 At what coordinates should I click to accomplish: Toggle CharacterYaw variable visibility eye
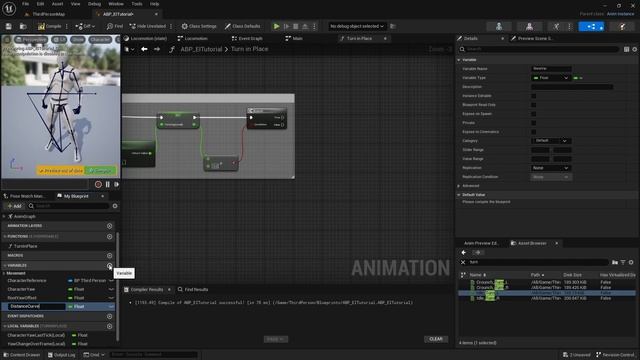click(x=111, y=289)
